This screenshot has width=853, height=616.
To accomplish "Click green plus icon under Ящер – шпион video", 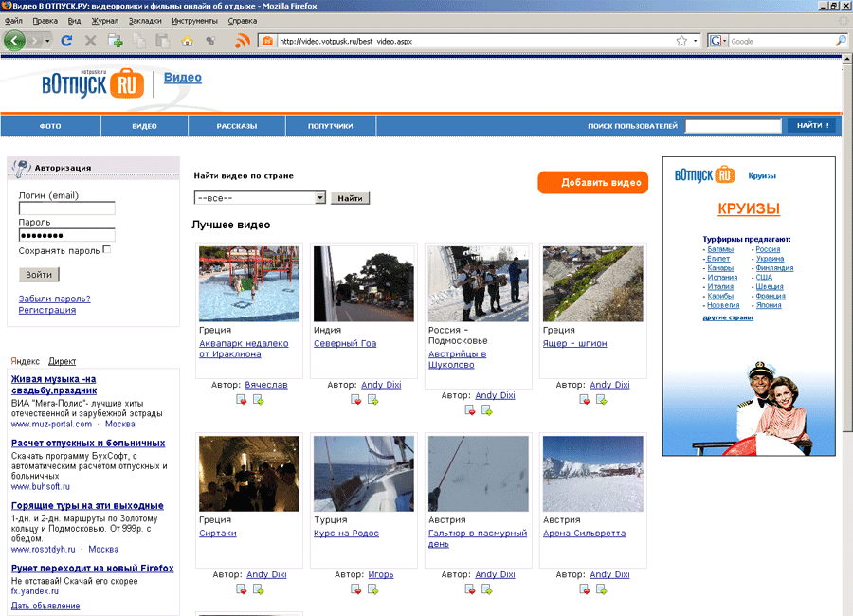I will [x=602, y=400].
